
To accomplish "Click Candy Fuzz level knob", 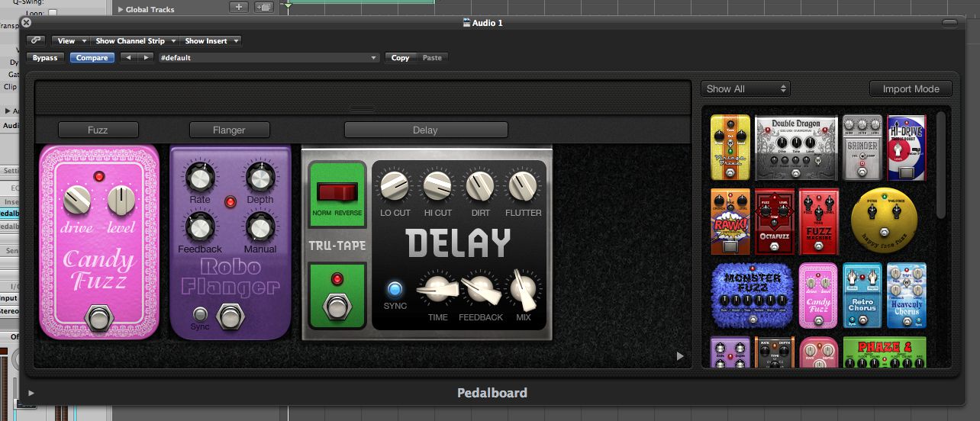I will pos(121,201).
